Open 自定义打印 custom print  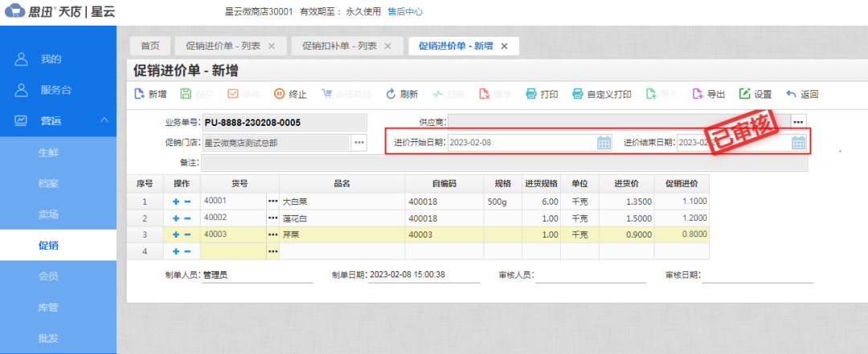(600, 94)
